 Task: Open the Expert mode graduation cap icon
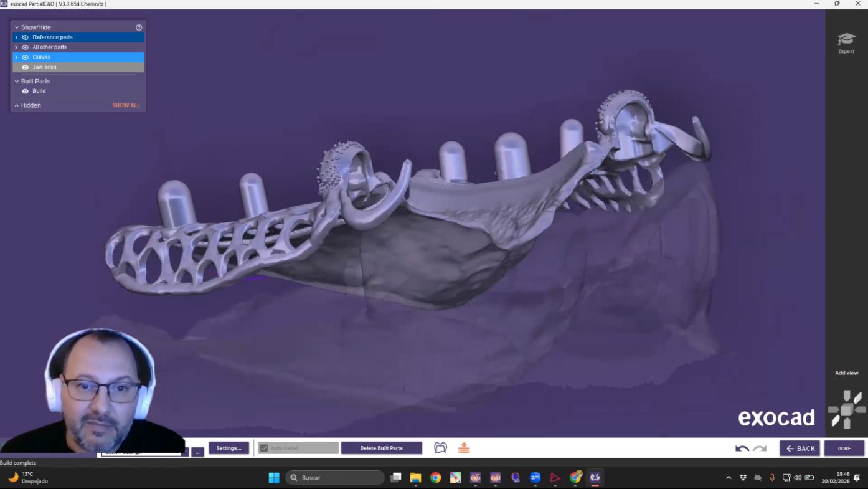(846, 40)
